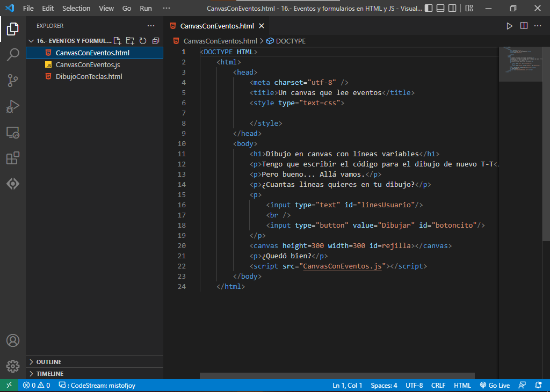Click the New Folder icon in Explorer
Image resolution: width=550 pixels, height=392 pixels.
[x=129, y=40]
